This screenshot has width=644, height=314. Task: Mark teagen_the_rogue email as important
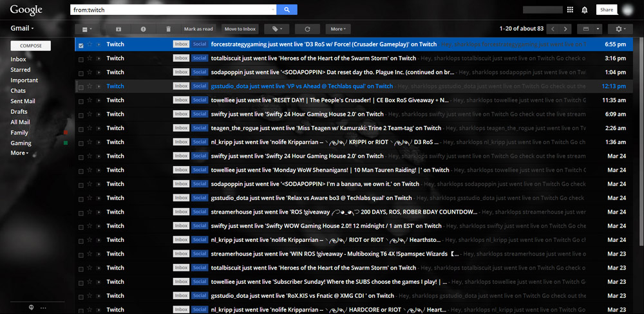(99, 128)
